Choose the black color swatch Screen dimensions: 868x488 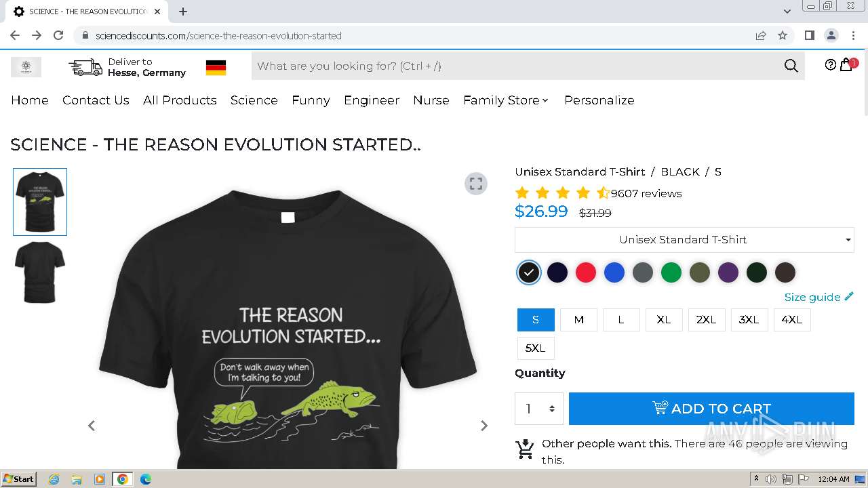click(x=529, y=272)
